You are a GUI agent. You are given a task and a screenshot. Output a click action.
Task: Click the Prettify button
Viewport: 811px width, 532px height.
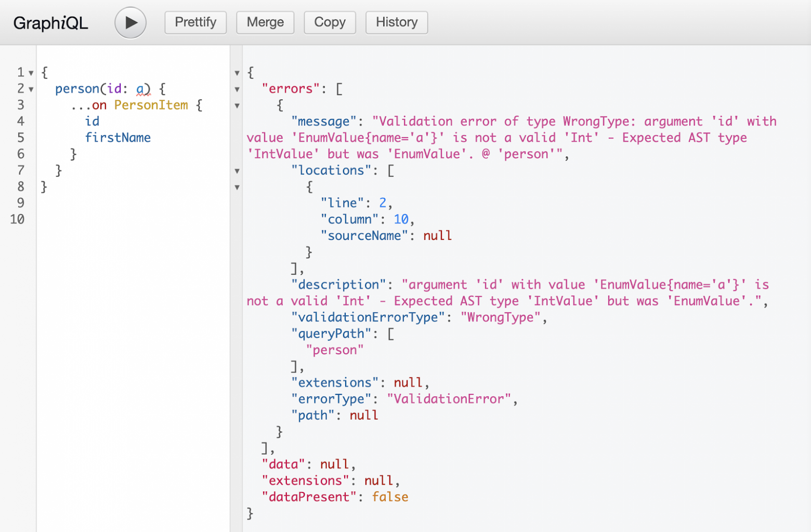tap(195, 22)
